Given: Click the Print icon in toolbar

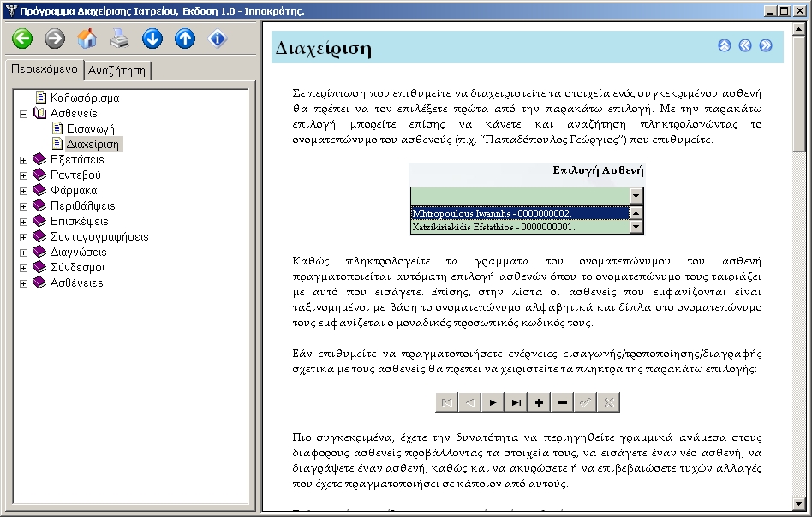Looking at the screenshot, I should (120, 39).
